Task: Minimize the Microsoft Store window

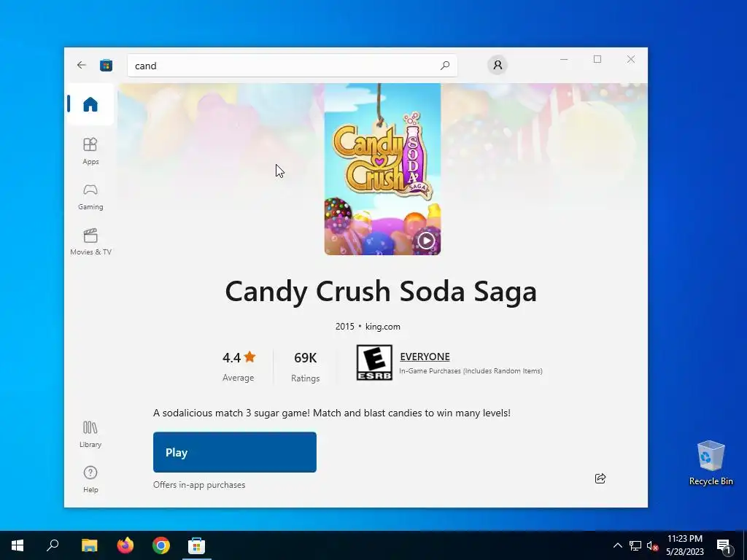Action: (564, 59)
